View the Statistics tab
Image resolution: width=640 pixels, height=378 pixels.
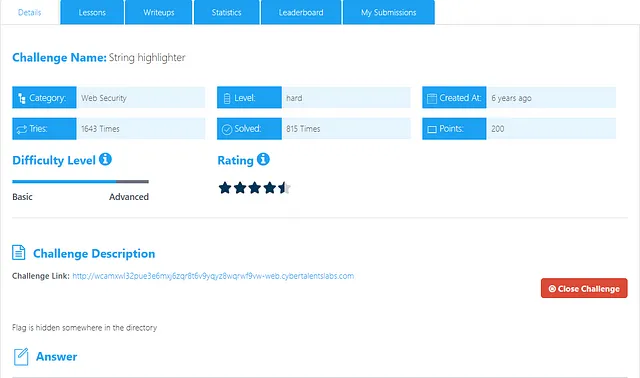227,12
